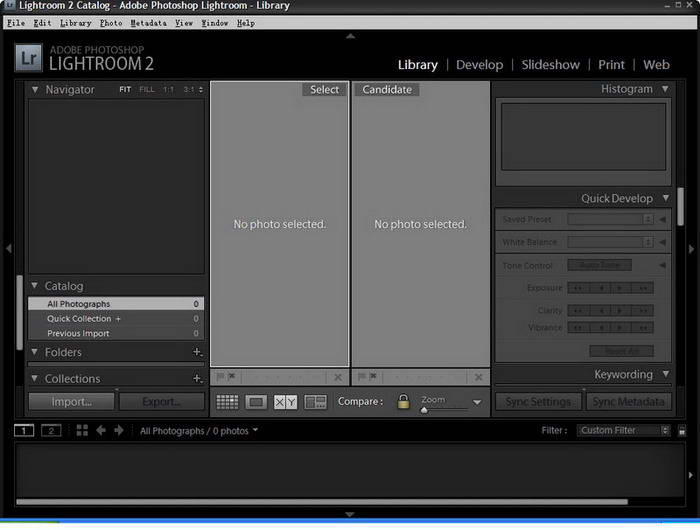Add a new folder with plus icon
The height and width of the screenshot is (530, 700).
(x=197, y=352)
